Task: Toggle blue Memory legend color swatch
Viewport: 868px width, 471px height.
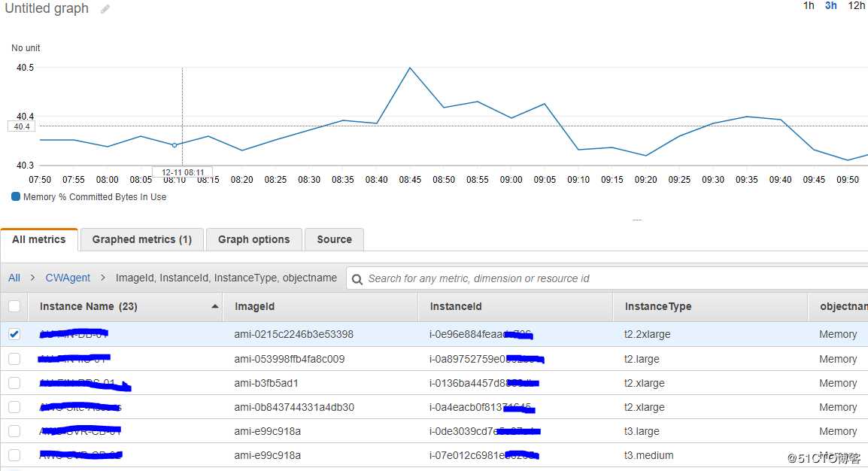Action: point(16,196)
